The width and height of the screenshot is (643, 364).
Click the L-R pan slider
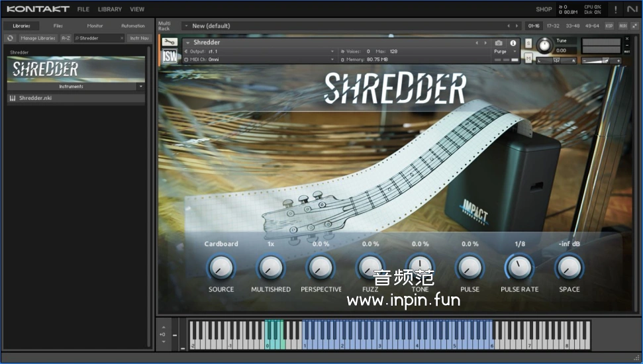(x=556, y=60)
